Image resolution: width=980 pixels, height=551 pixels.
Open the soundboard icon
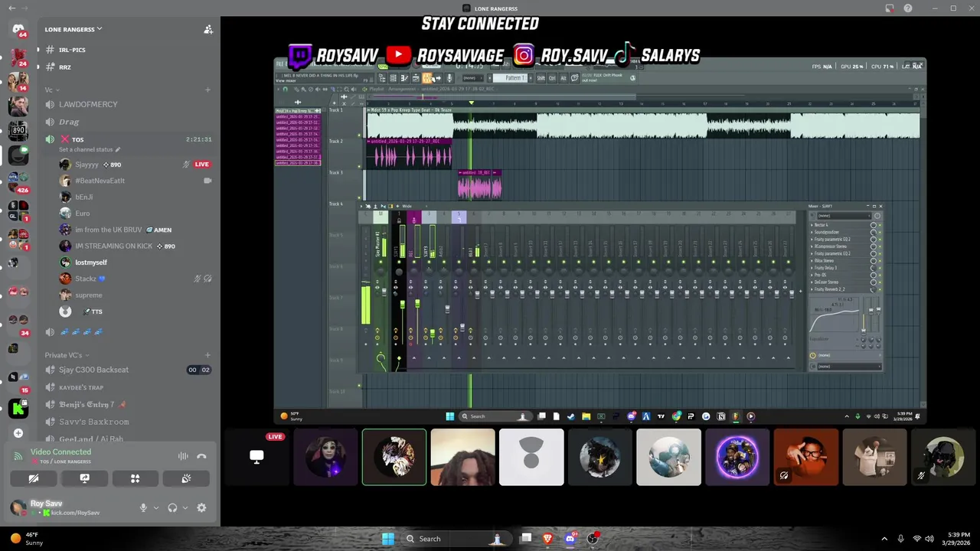pyautogui.click(x=186, y=478)
